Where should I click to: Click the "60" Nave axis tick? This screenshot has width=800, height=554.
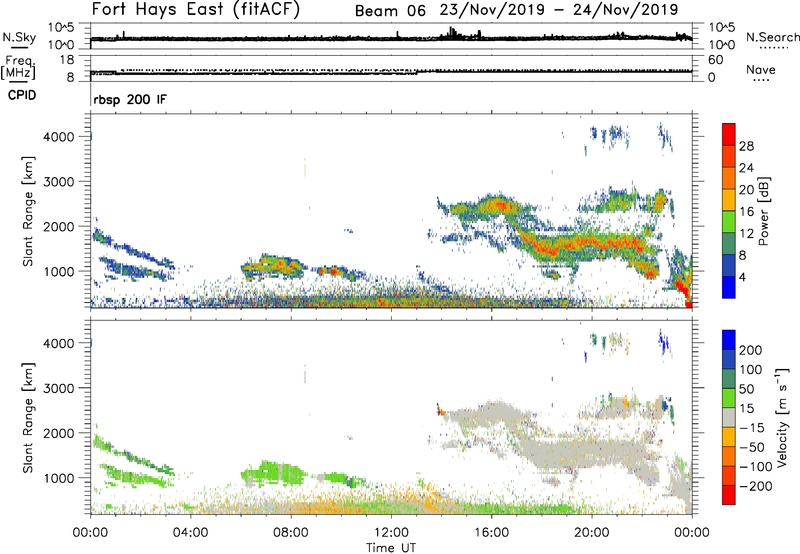click(x=715, y=60)
